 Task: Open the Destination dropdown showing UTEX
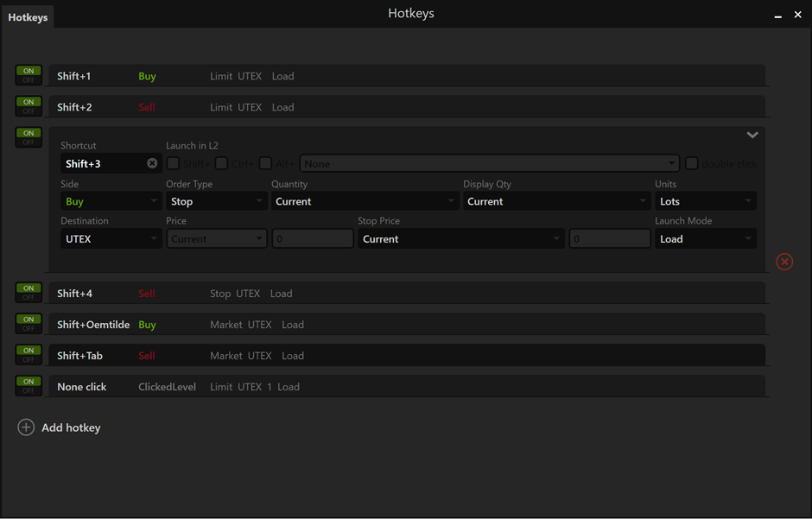coord(111,239)
